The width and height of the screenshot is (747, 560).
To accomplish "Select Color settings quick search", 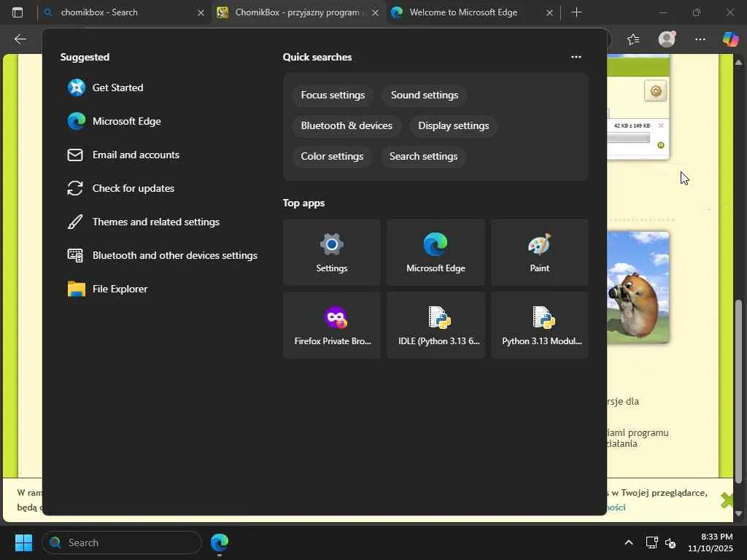I will pyautogui.click(x=332, y=156).
